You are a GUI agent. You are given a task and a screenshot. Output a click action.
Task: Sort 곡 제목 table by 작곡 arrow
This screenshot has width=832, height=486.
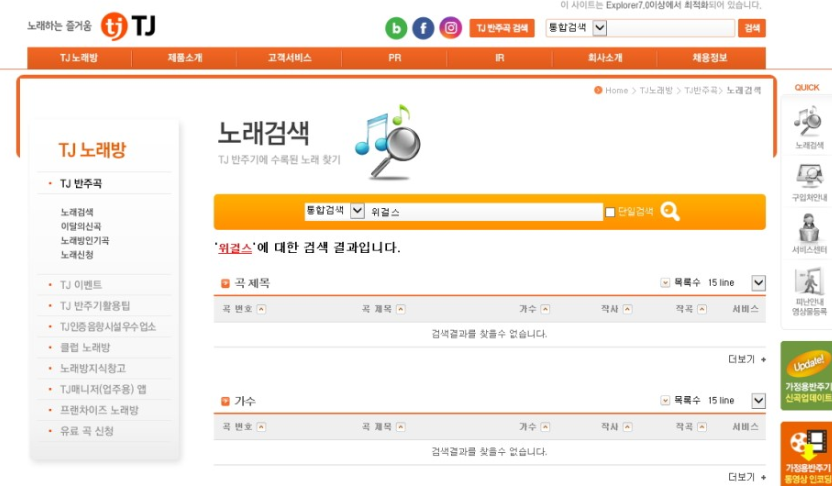(702, 309)
